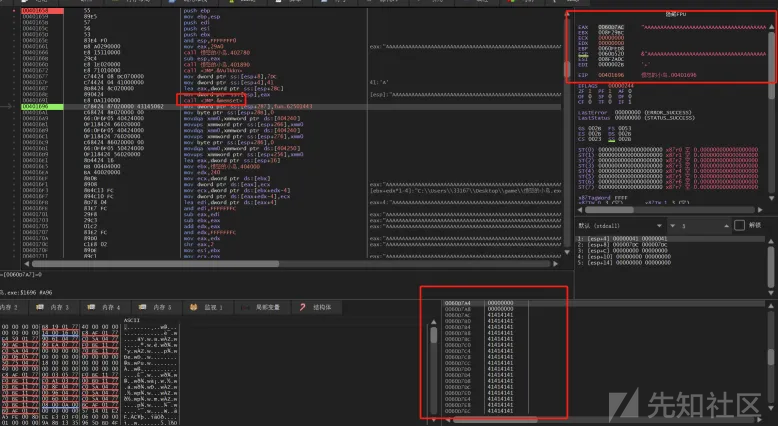Screen dimensions: 778x426
Task: Select the push ebp instruction
Action: [x=196, y=10]
